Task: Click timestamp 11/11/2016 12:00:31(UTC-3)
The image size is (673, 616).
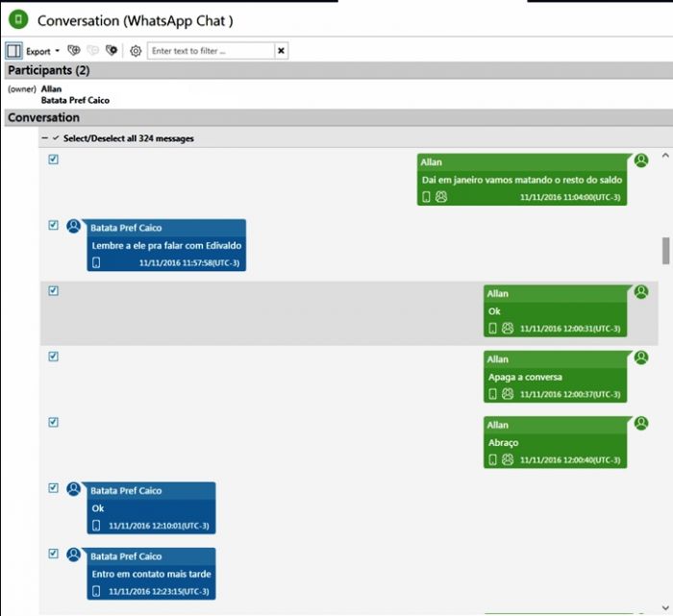Action: coord(570,329)
